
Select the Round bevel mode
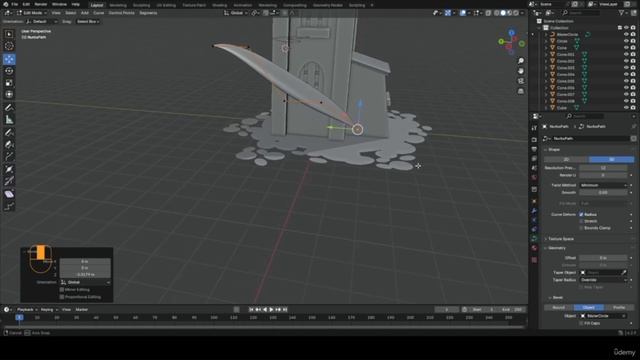click(x=559, y=308)
